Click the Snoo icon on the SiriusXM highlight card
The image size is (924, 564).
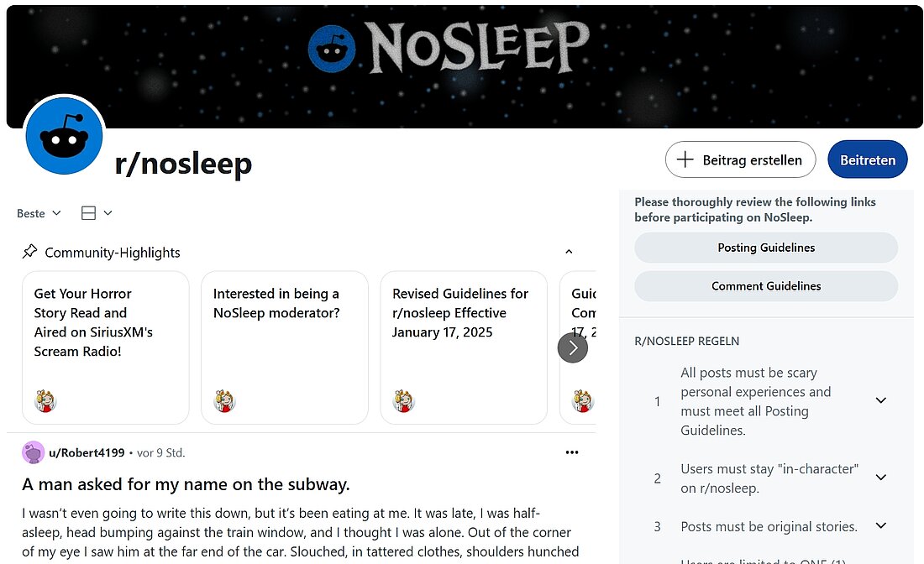click(x=46, y=401)
